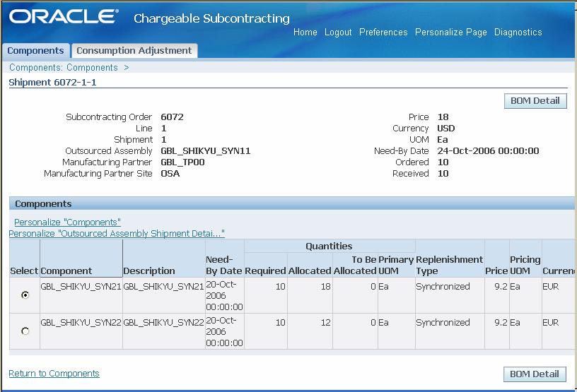Click the To Be Allocated column header
The width and height of the screenshot is (577, 392).
click(355, 265)
